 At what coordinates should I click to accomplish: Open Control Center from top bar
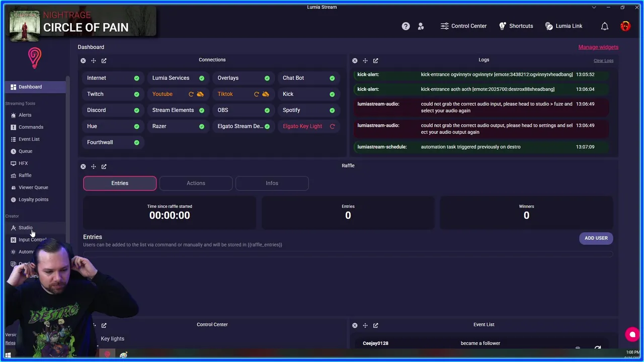pos(463,26)
